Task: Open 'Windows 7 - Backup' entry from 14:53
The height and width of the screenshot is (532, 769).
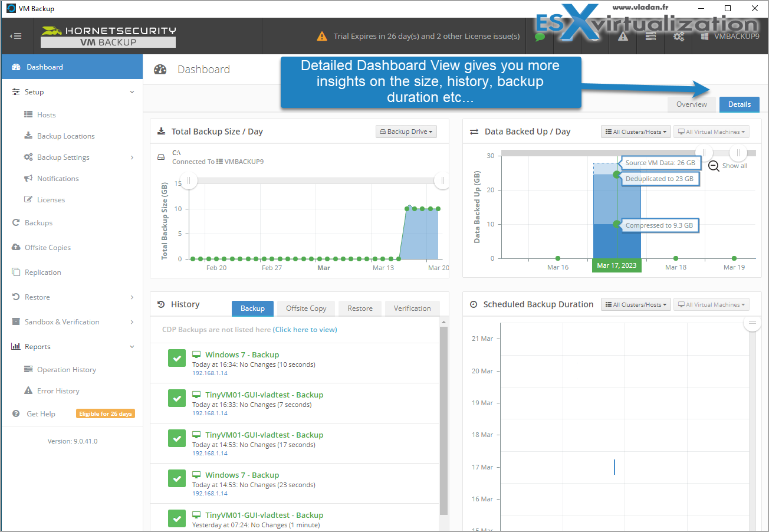Action: coord(242,475)
